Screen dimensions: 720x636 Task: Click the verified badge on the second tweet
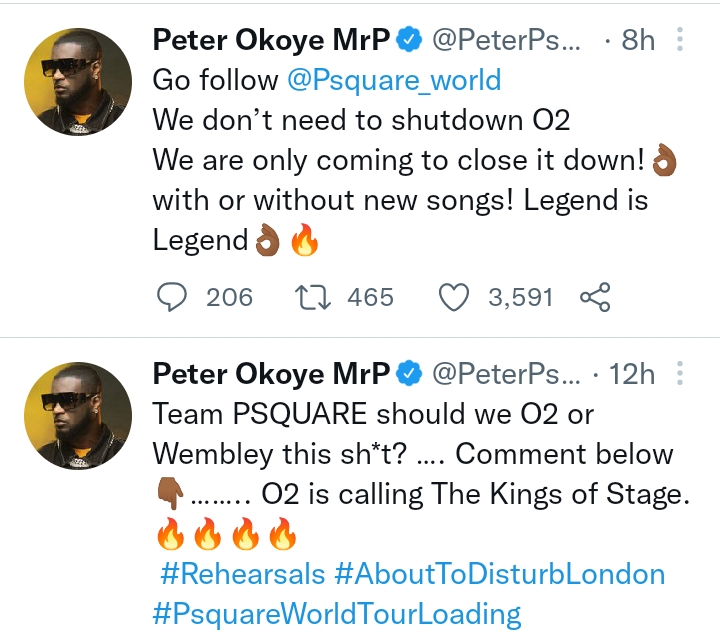click(408, 374)
